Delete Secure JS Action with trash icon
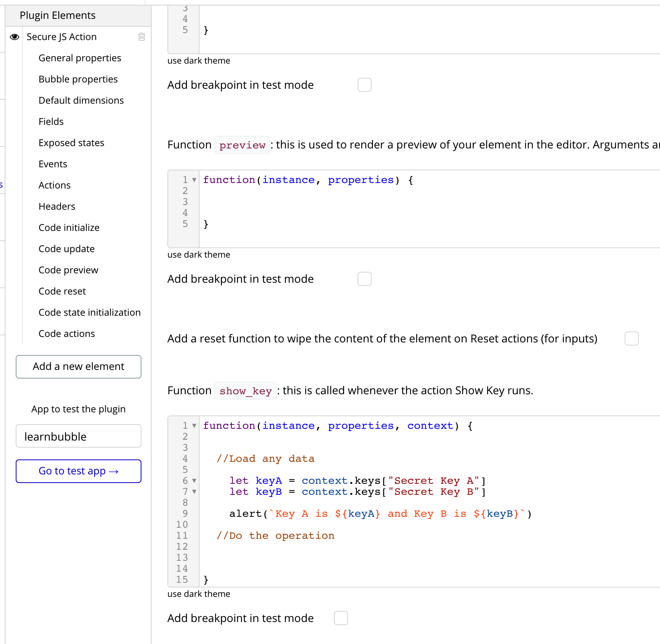Image resolution: width=660 pixels, height=644 pixels. [142, 37]
